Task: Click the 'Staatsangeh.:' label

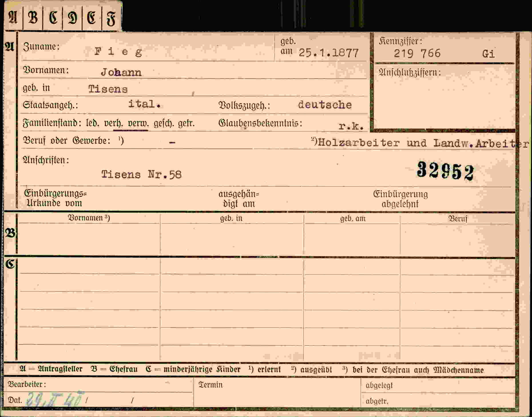Action: [x=50, y=105]
